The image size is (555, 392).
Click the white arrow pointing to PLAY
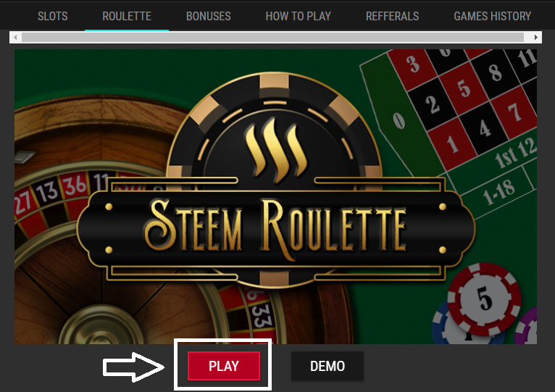133,367
